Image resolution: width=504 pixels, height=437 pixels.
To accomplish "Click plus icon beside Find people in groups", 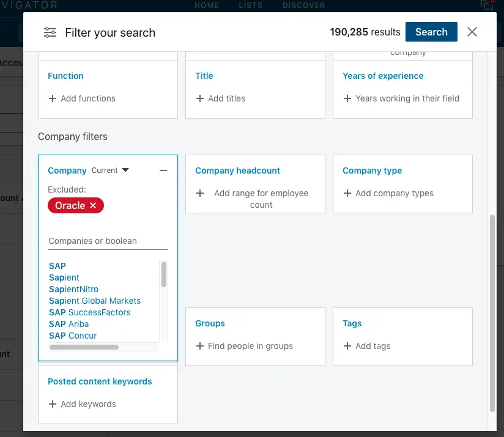I will tap(200, 346).
